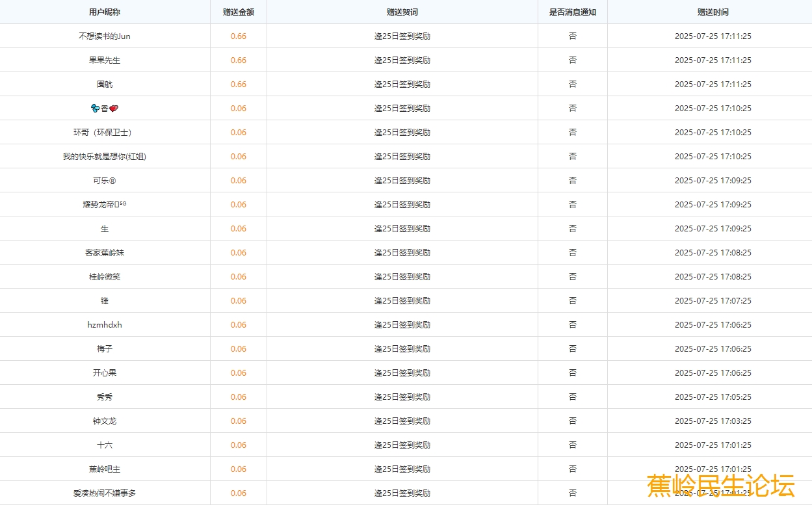The image size is (812, 509).
Task: Click the 是否消息通知 column header
Action: pyautogui.click(x=572, y=12)
